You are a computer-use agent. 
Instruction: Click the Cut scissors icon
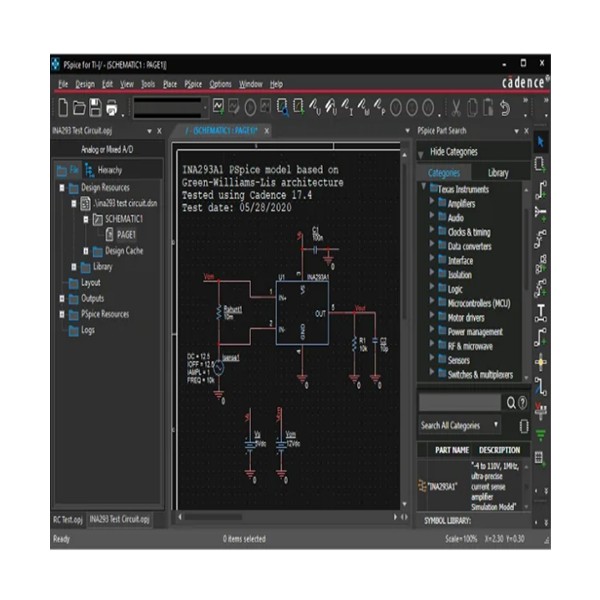point(456,108)
